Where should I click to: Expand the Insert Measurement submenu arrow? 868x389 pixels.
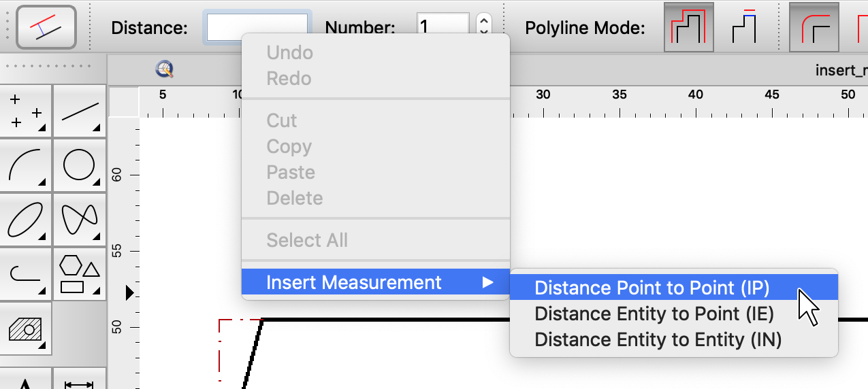coord(487,282)
